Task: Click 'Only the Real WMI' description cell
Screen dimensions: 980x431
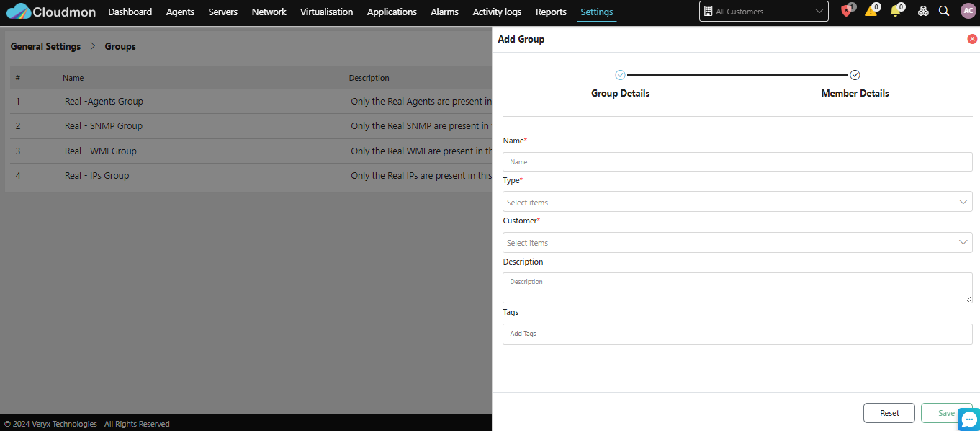Action: point(421,151)
